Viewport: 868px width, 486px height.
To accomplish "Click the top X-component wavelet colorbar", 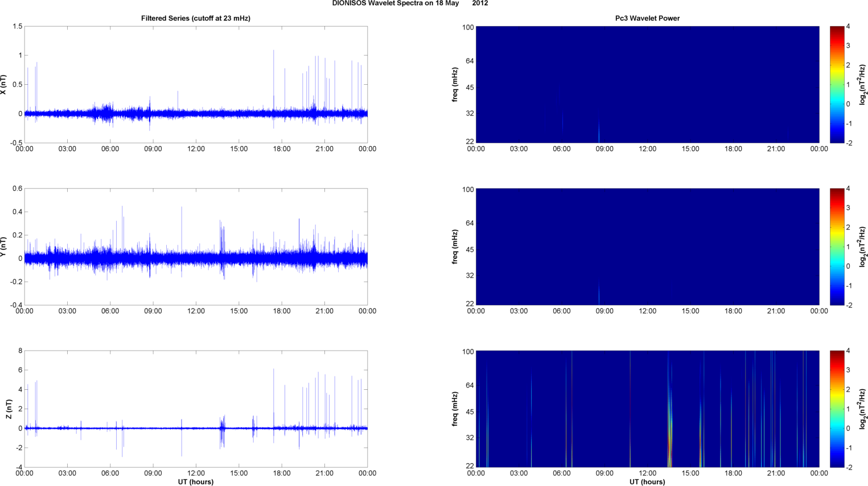I will (837, 84).
